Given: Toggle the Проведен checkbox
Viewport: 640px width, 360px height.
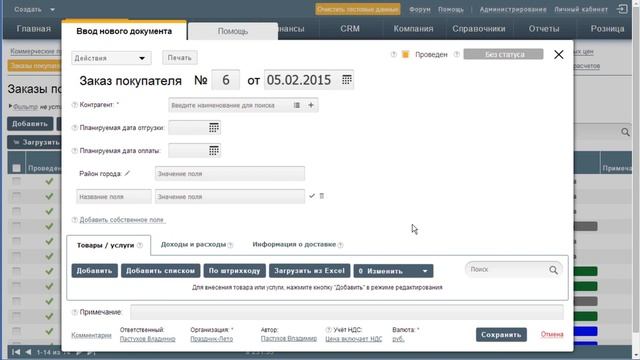Looking at the screenshot, I should coord(405,54).
